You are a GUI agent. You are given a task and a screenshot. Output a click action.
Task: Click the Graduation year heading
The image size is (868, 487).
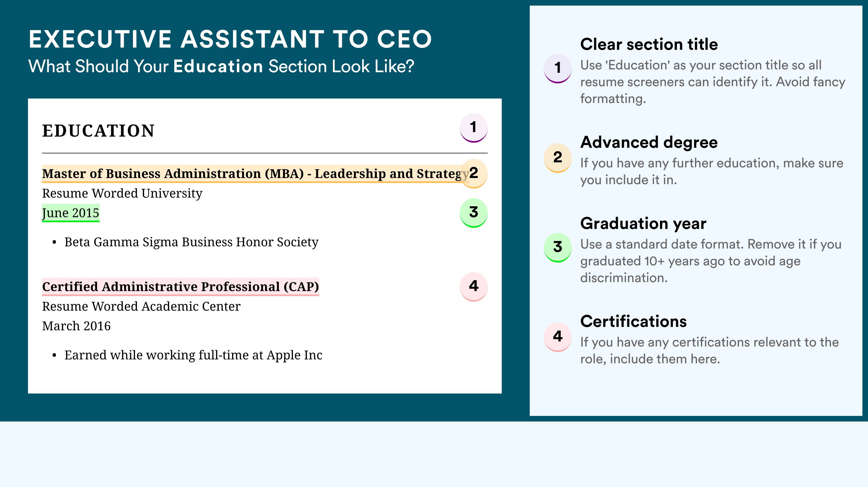click(x=643, y=223)
